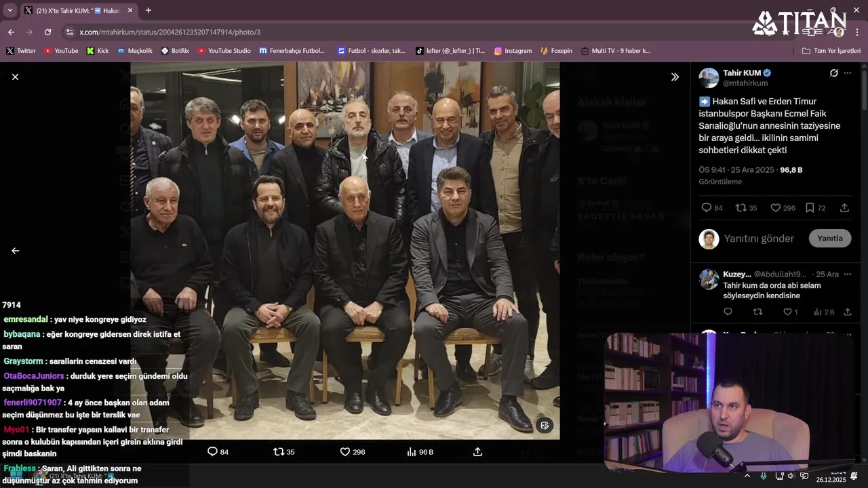Open the @mtahirkum handle link
The image size is (868, 488).
pyautogui.click(x=745, y=83)
